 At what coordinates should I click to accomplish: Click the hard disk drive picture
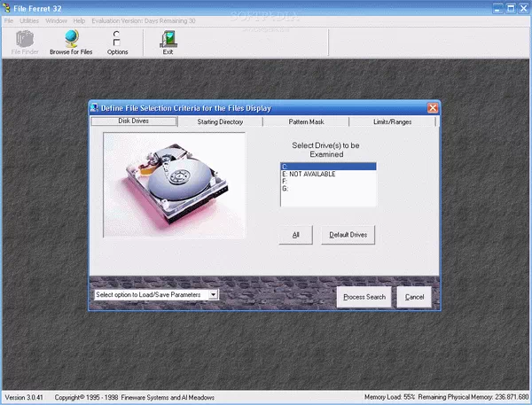(x=174, y=185)
